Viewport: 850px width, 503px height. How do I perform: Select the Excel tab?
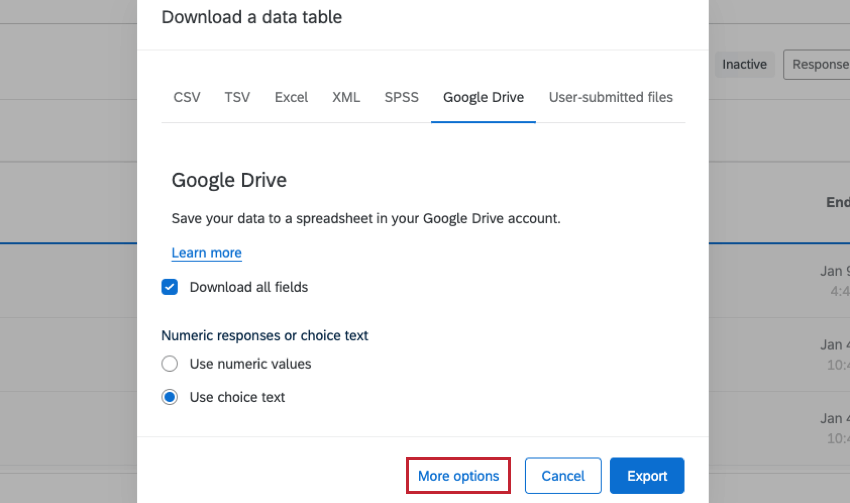pos(291,97)
